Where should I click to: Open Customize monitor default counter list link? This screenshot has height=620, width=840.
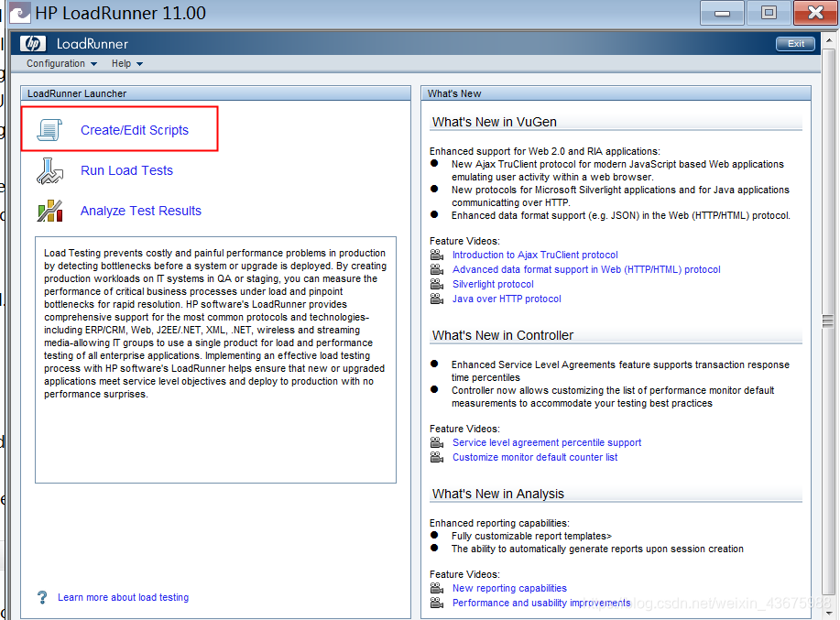[x=535, y=457]
